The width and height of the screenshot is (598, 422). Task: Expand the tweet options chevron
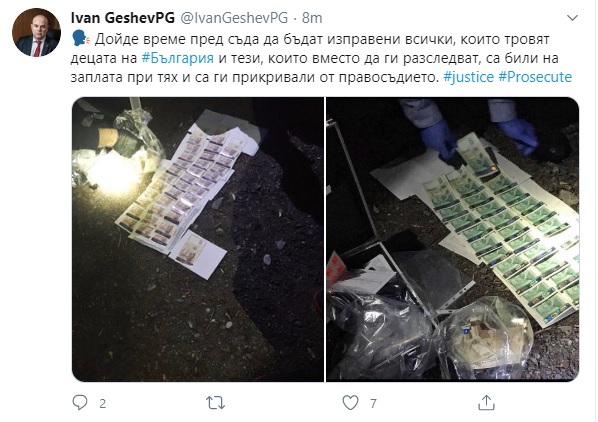pyautogui.click(x=572, y=18)
